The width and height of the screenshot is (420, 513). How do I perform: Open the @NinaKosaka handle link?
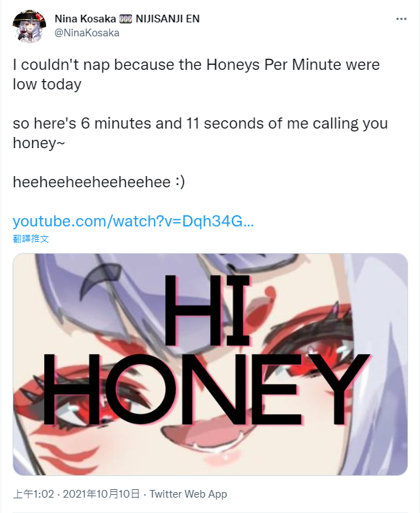coord(87,33)
